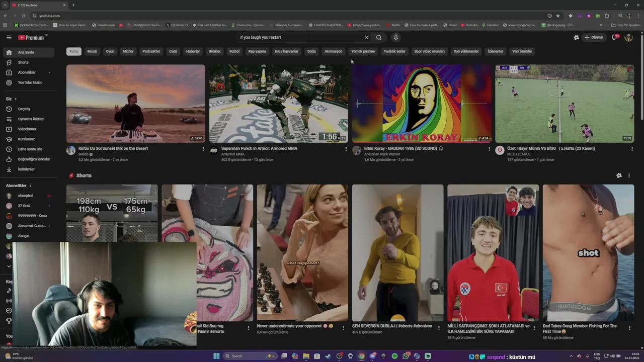The width and height of the screenshot is (644, 362).
Task: Select the Son yüklenenler filter chip
Action: pyautogui.click(x=466, y=51)
